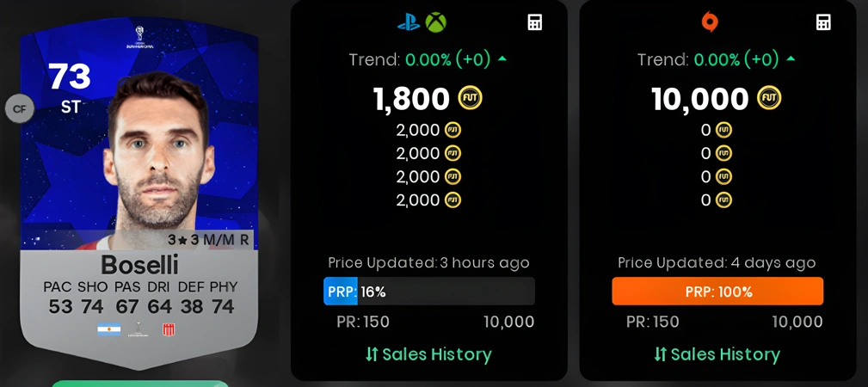
Task: Click the Boselli player card image
Action: (139, 195)
